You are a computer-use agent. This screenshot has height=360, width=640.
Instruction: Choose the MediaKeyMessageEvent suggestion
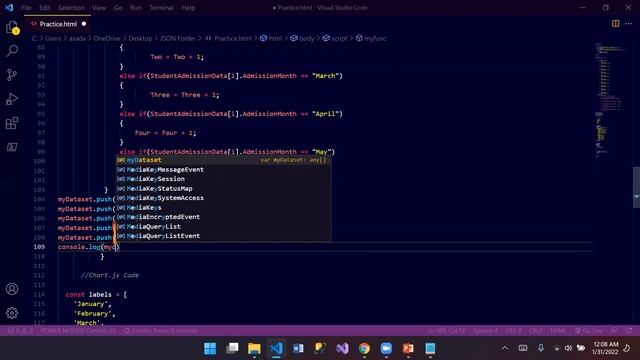(x=223, y=169)
